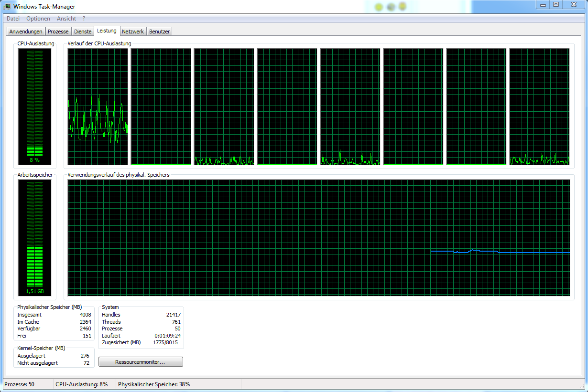Switch to the Benutzer tab
This screenshot has height=392, width=588.
[x=159, y=32]
